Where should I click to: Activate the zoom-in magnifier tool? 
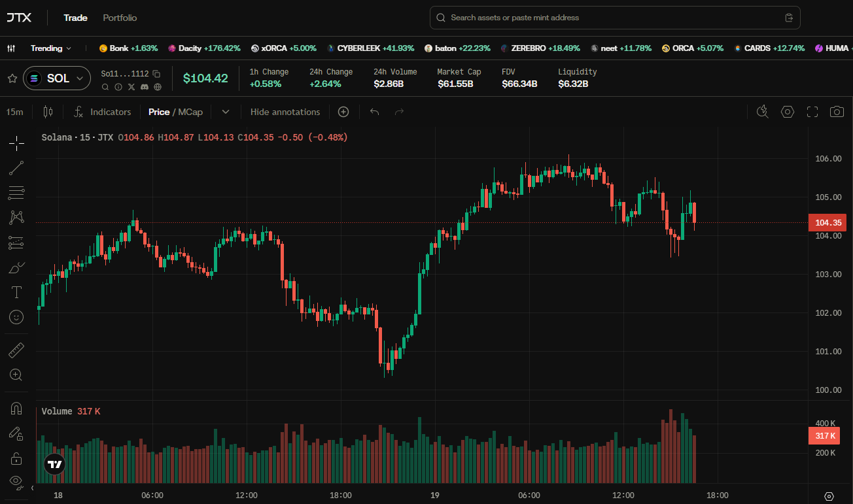click(16, 375)
